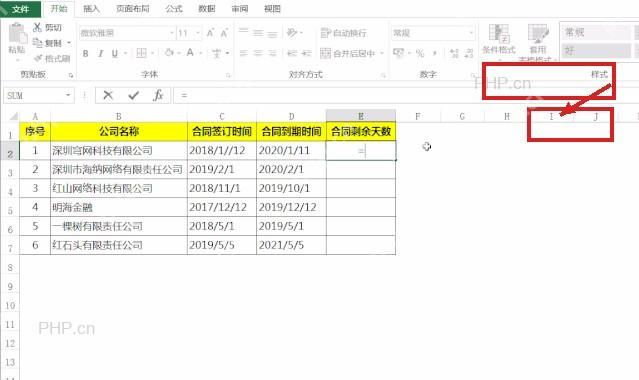Click the Cut scissors icon

(x=37, y=27)
